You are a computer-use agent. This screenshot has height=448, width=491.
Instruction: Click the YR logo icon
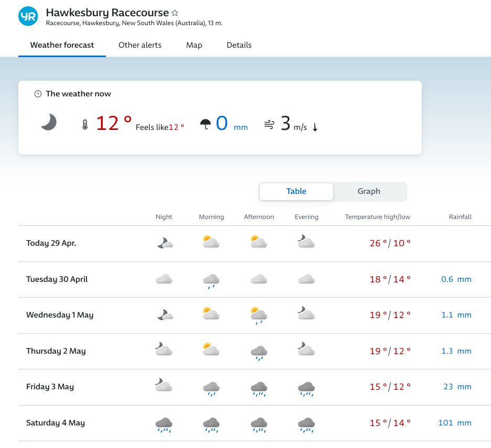pyautogui.click(x=28, y=16)
